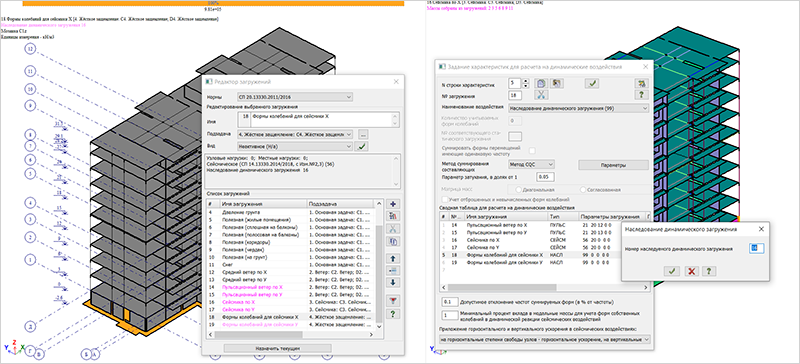Click the horizontal scrollbar of the summary table

click(x=545, y=287)
